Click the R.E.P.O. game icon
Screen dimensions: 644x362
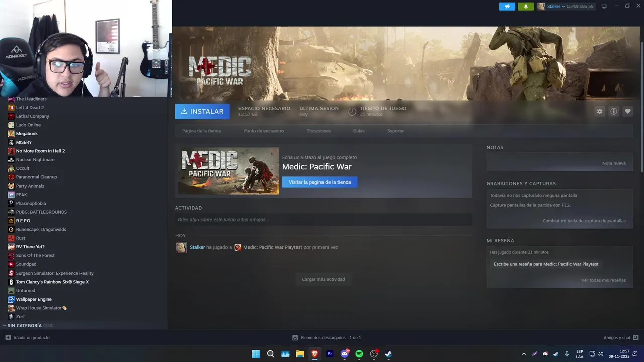(11, 221)
